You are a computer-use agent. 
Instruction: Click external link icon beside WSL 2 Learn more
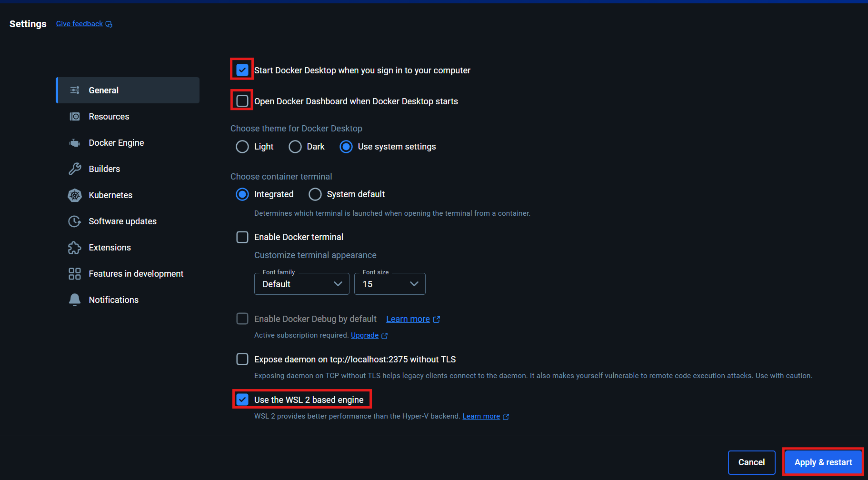506,417
